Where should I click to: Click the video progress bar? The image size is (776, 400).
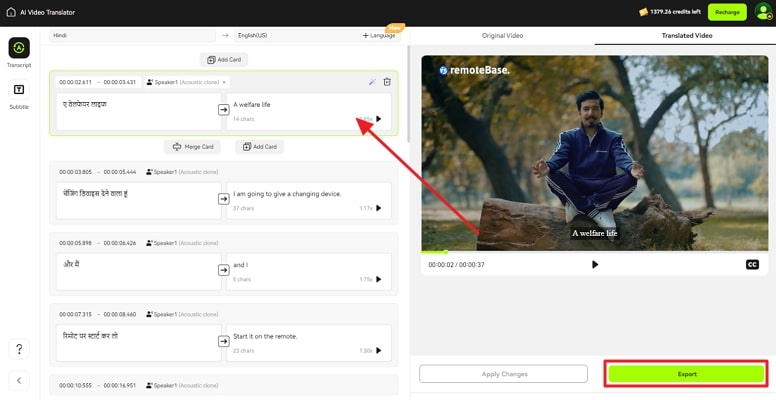(x=594, y=252)
